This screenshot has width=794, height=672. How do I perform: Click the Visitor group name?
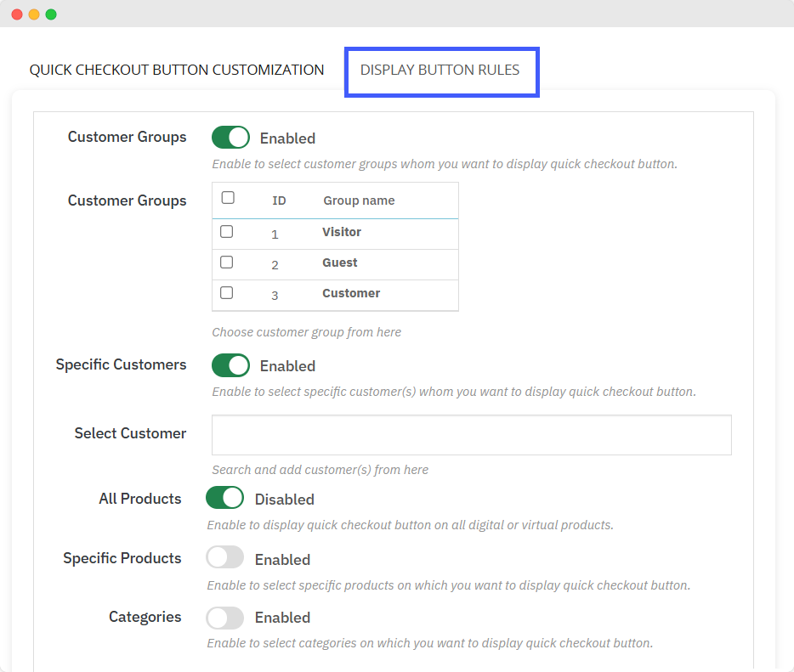(x=342, y=232)
